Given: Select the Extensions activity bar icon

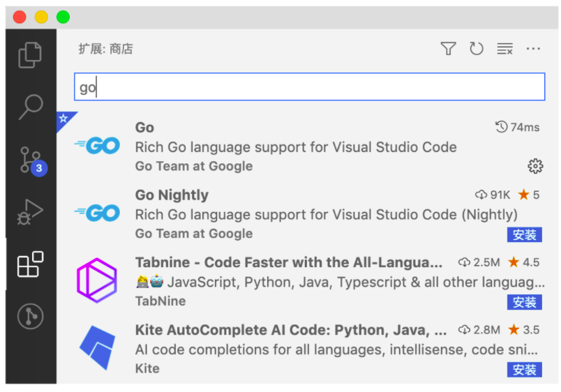Looking at the screenshot, I should point(30,264).
